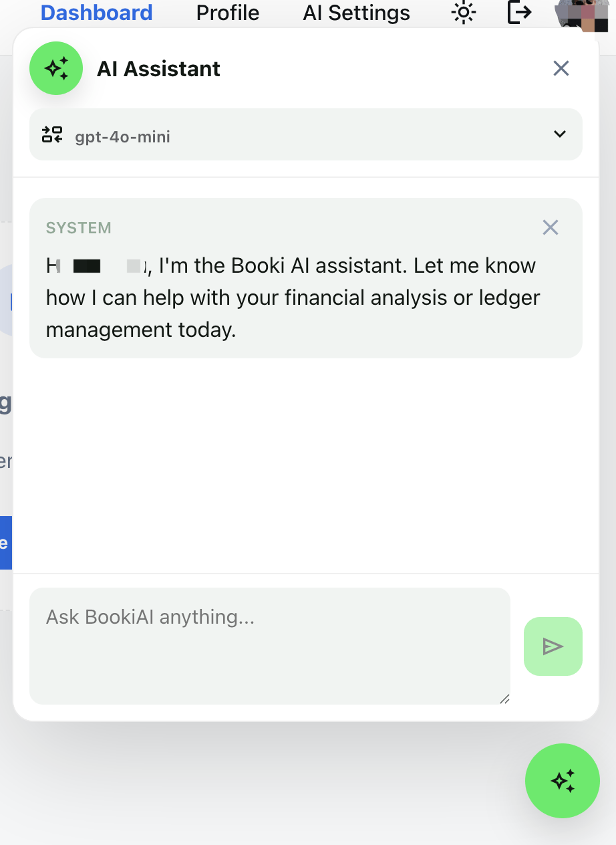The width and height of the screenshot is (616, 845).
Task: Select the gpt-4o-mini model name
Action: 123,136
